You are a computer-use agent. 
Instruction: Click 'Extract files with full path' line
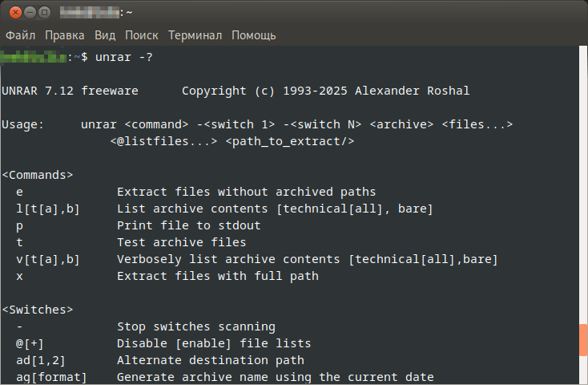point(218,276)
